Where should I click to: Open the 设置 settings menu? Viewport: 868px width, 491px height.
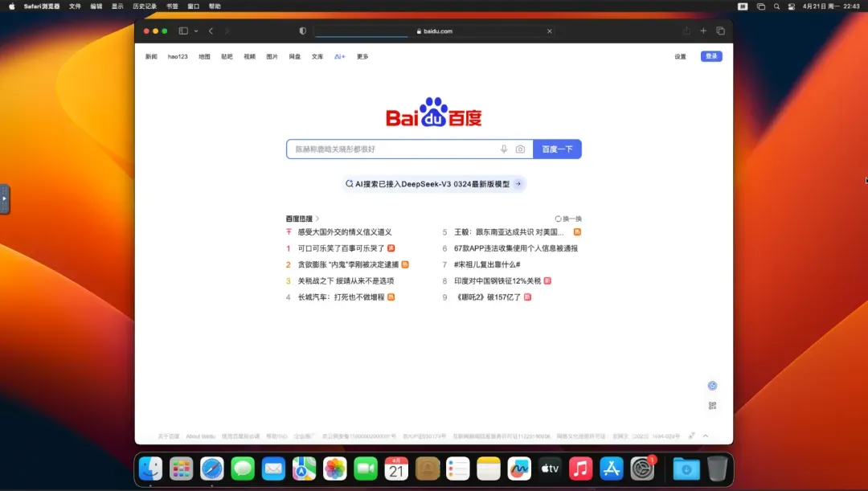pyautogui.click(x=680, y=56)
